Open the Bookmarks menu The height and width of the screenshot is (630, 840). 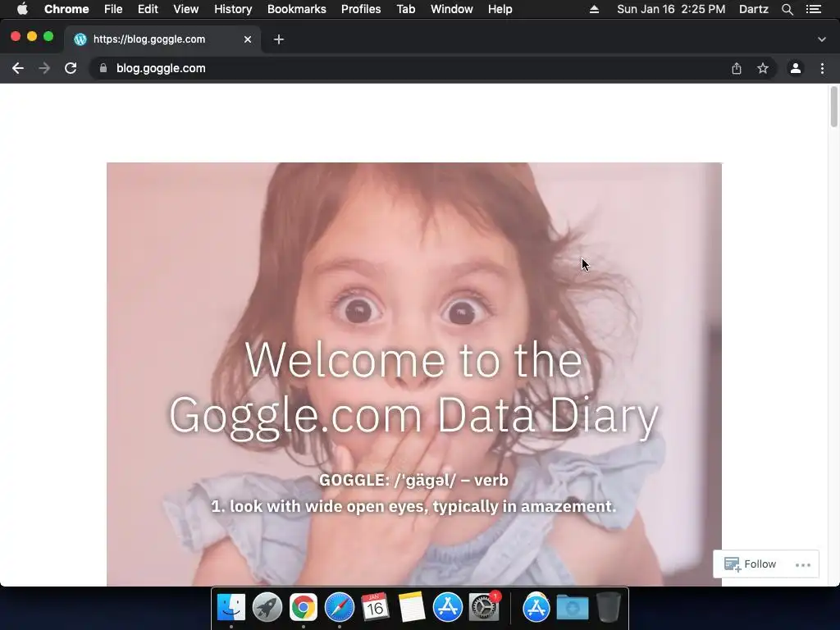pyautogui.click(x=297, y=9)
